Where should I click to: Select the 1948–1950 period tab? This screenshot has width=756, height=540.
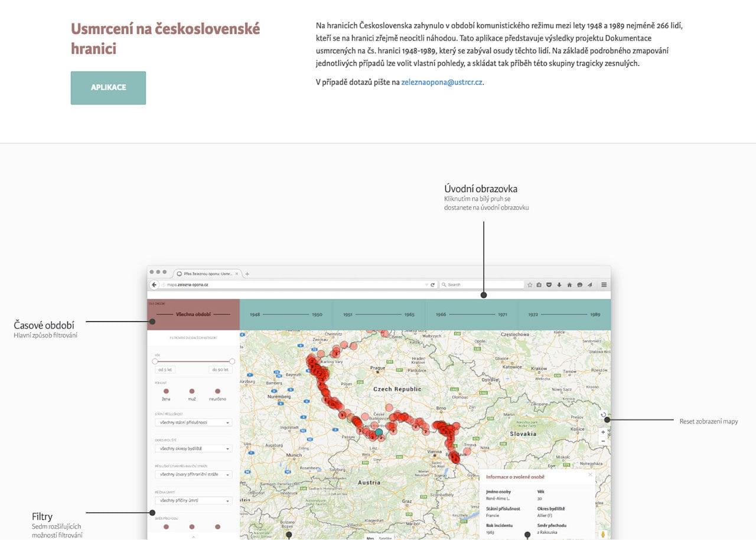coord(286,314)
